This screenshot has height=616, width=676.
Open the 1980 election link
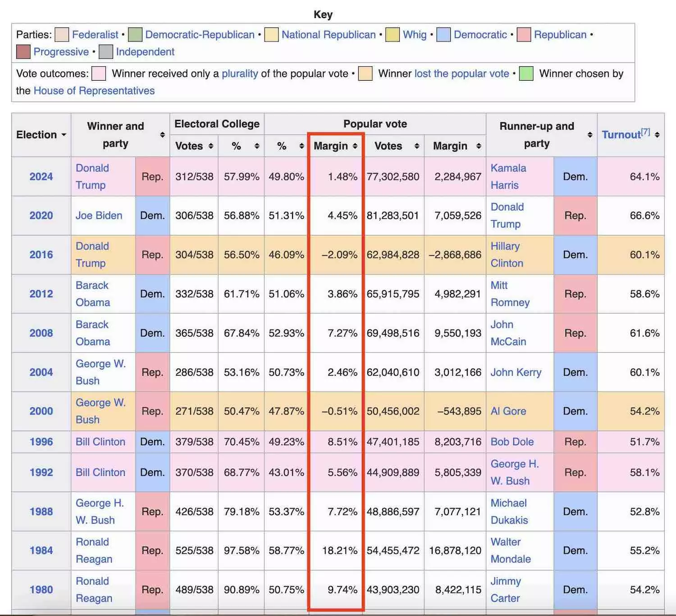tap(41, 590)
